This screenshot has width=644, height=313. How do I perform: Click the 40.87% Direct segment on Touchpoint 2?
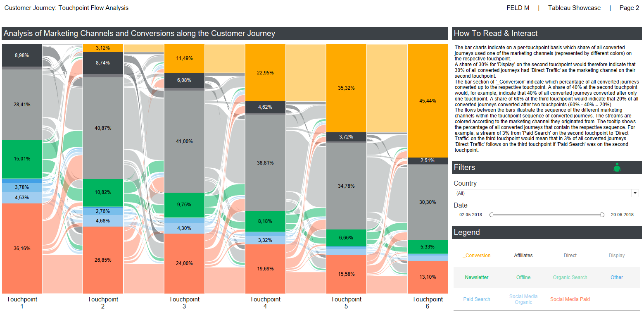point(103,128)
